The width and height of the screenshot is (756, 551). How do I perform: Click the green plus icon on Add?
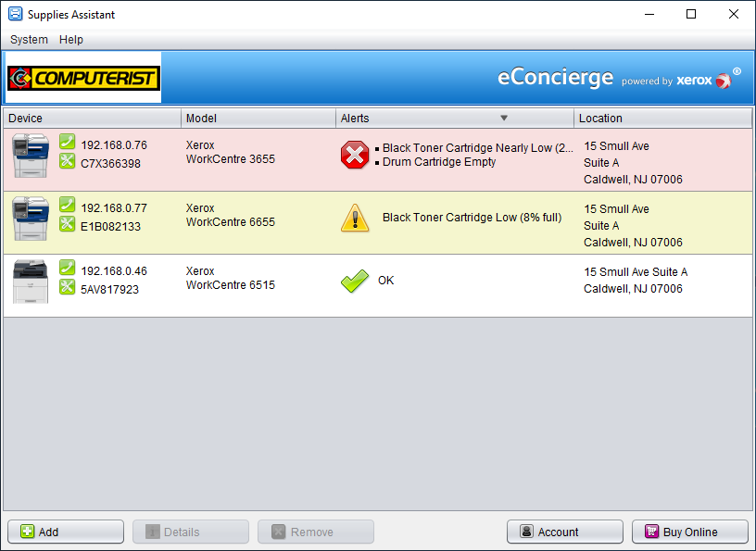pos(28,532)
